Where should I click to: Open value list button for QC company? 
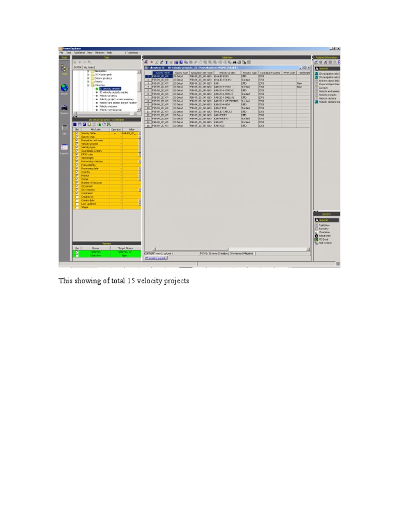(139, 190)
